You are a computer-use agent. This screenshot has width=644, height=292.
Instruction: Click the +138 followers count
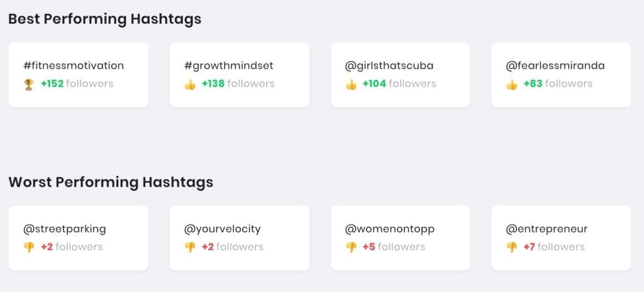click(x=238, y=84)
